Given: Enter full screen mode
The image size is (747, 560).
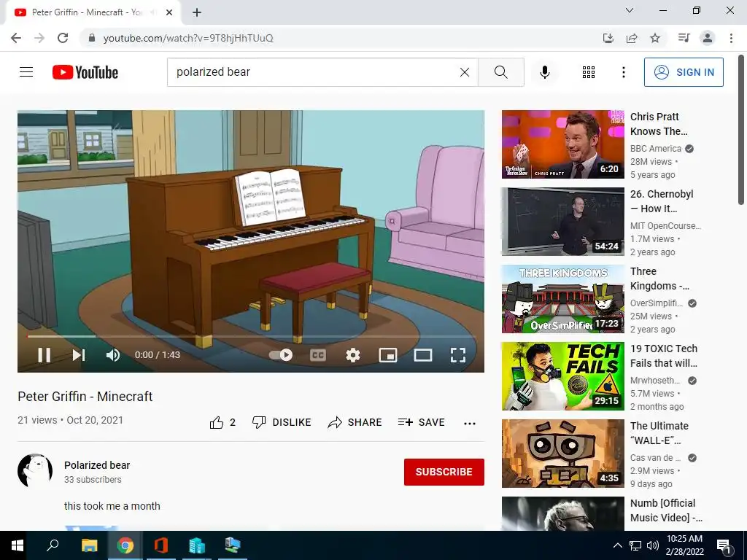Looking at the screenshot, I should (458, 355).
